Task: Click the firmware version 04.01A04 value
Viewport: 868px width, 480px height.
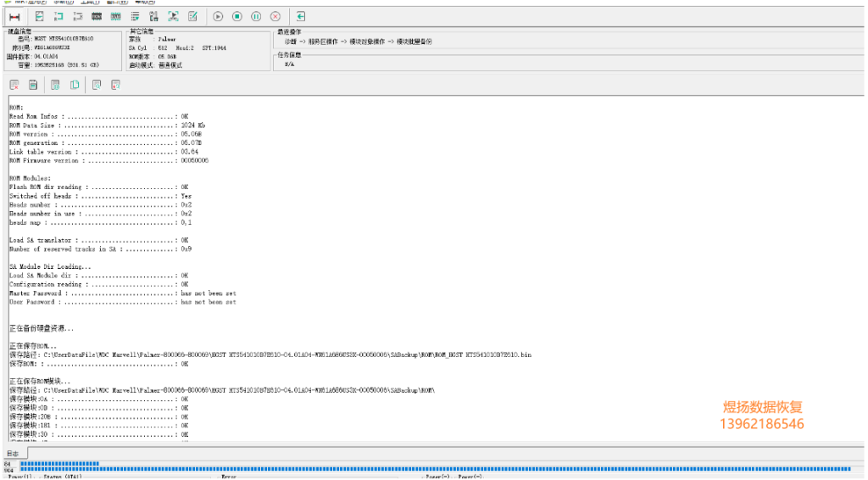Action: click(x=46, y=57)
